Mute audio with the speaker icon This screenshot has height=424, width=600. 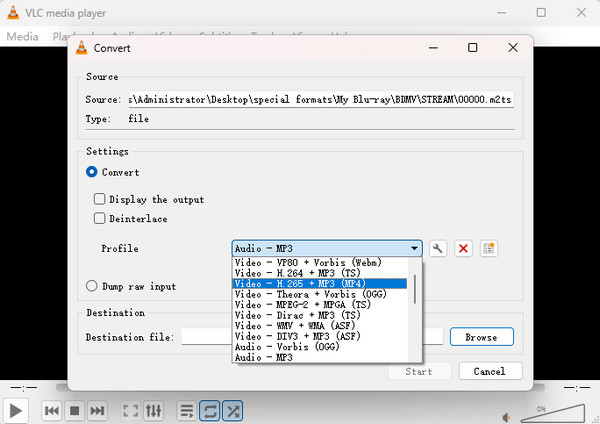tap(507, 417)
